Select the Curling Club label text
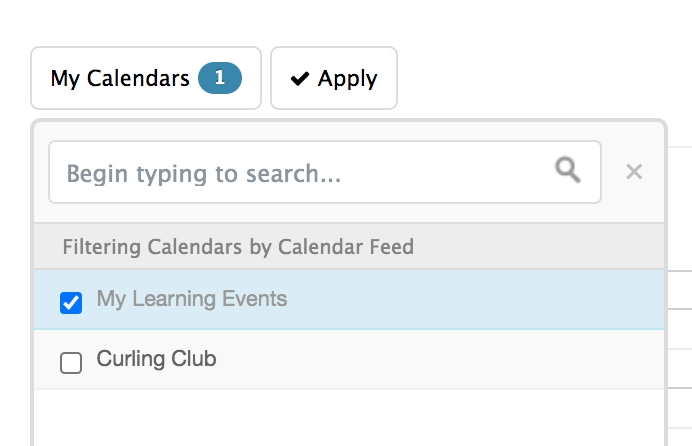 (x=156, y=359)
